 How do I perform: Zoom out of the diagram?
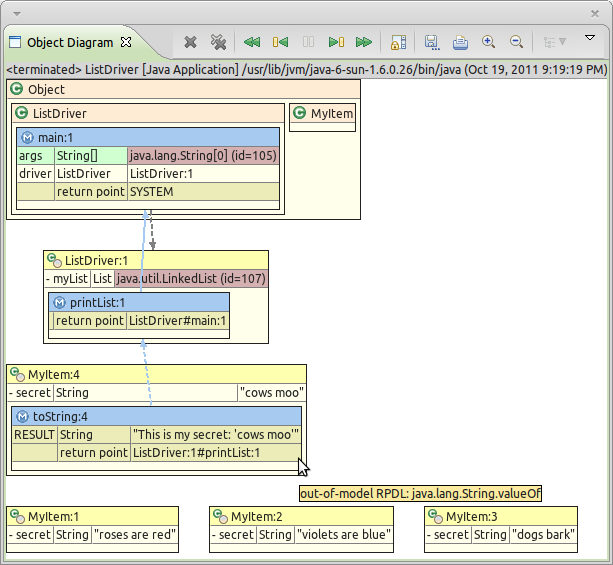pos(517,42)
